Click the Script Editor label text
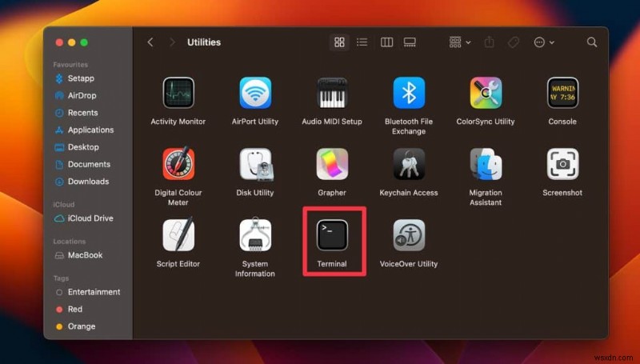This screenshot has height=364, width=640. (178, 264)
